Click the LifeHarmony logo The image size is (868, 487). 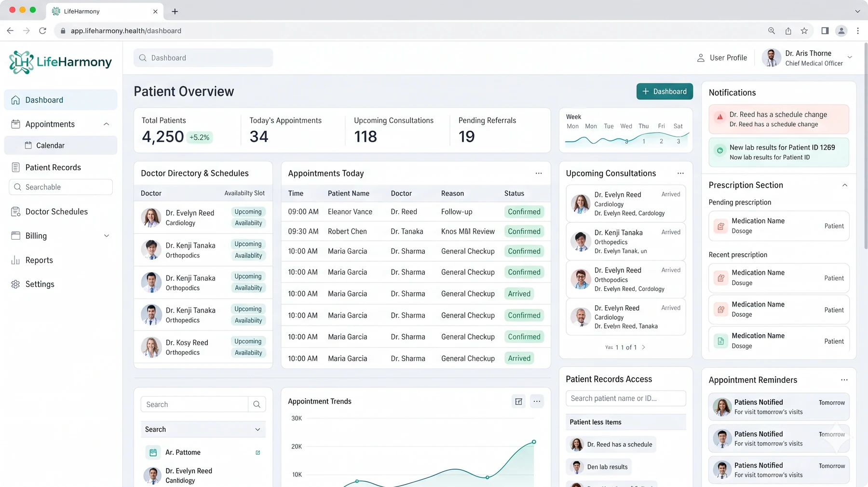[60, 62]
